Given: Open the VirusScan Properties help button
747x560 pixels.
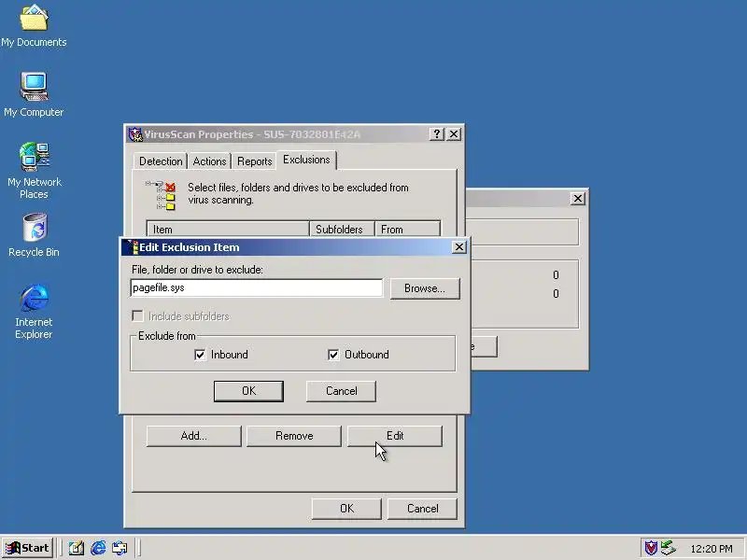Looking at the screenshot, I should [x=436, y=134].
